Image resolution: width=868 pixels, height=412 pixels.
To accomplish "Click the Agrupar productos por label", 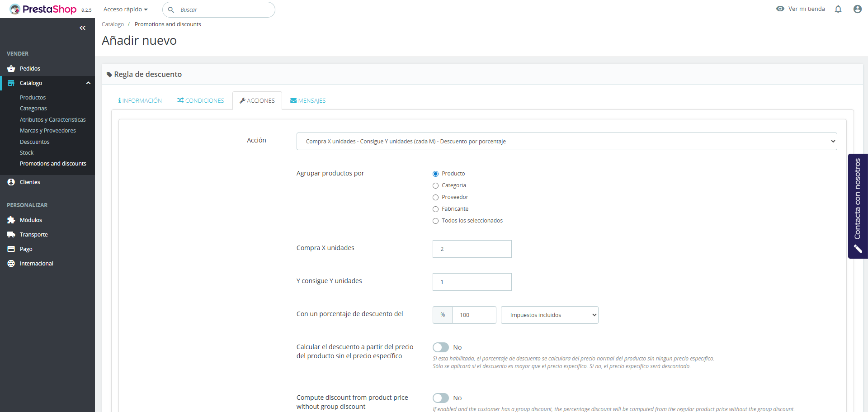I will 330,173.
